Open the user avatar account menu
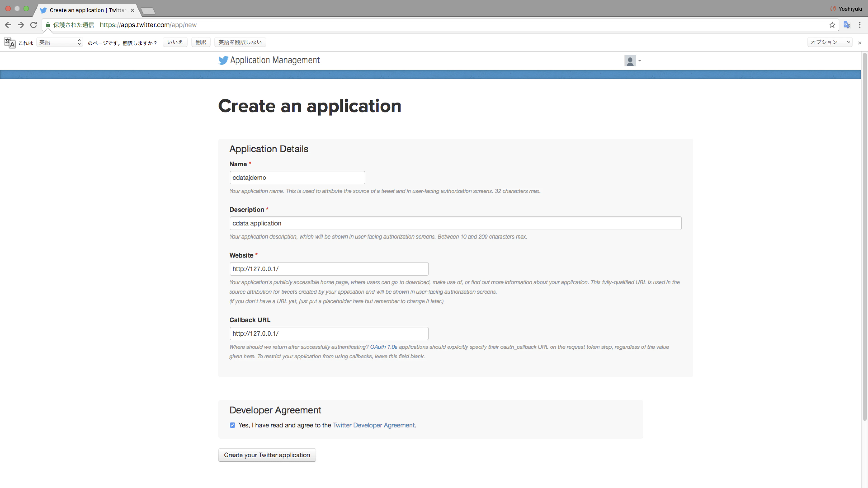The width and height of the screenshot is (868, 488). tap(632, 61)
